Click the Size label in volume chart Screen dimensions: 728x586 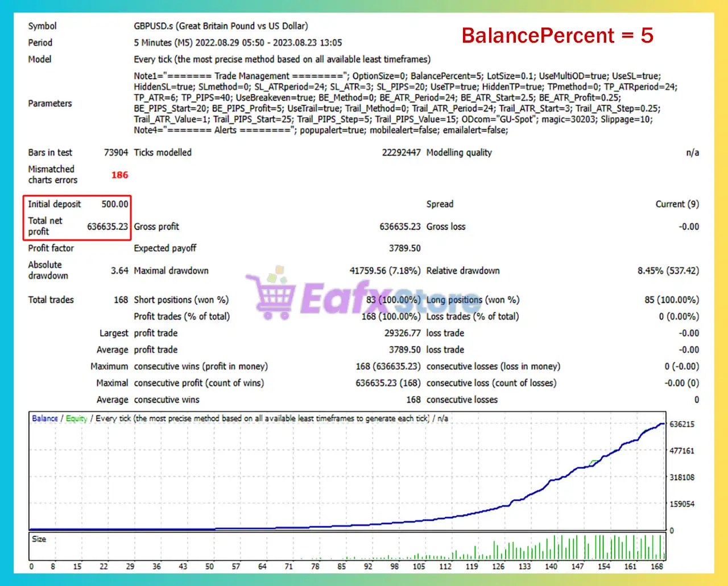point(39,539)
